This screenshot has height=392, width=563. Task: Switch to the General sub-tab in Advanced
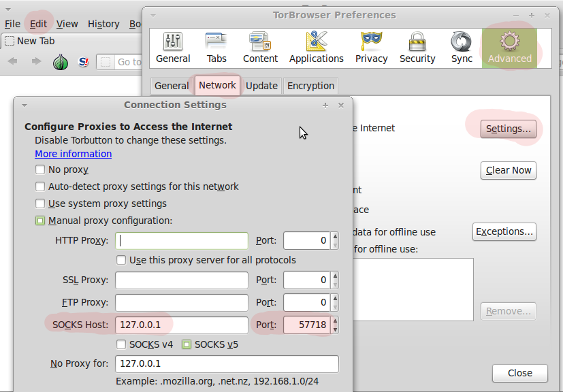[x=172, y=86]
